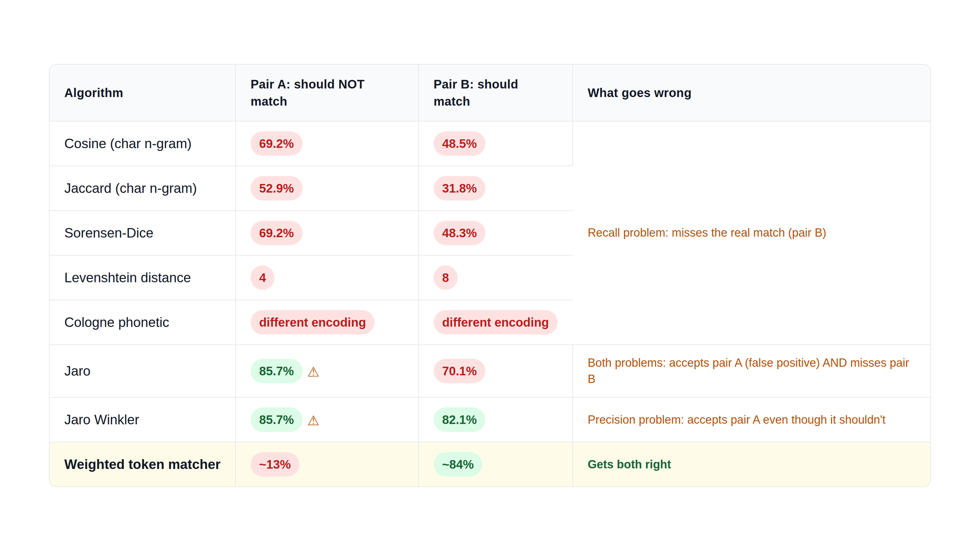Click the warning icon in Jaro Winkler row
The width and height of the screenshot is (980, 551).
(x=313, y=420)
